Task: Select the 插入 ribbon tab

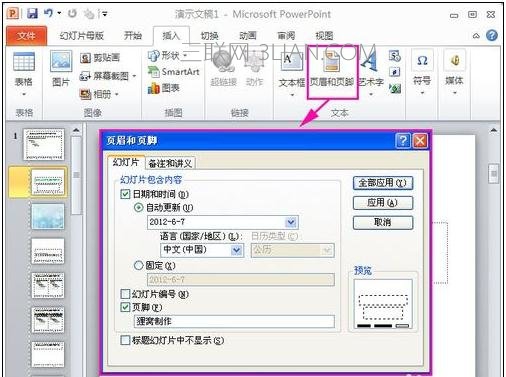Action: [x=171, y=36]
